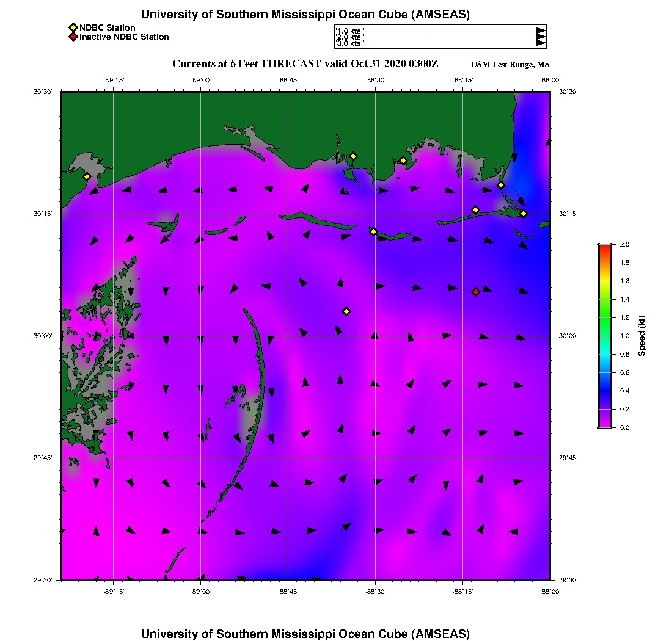The width and height of the screenshot is (672, 641).
Task: Click the 30°00' latitude label on left axis
Action: [45, 336]
